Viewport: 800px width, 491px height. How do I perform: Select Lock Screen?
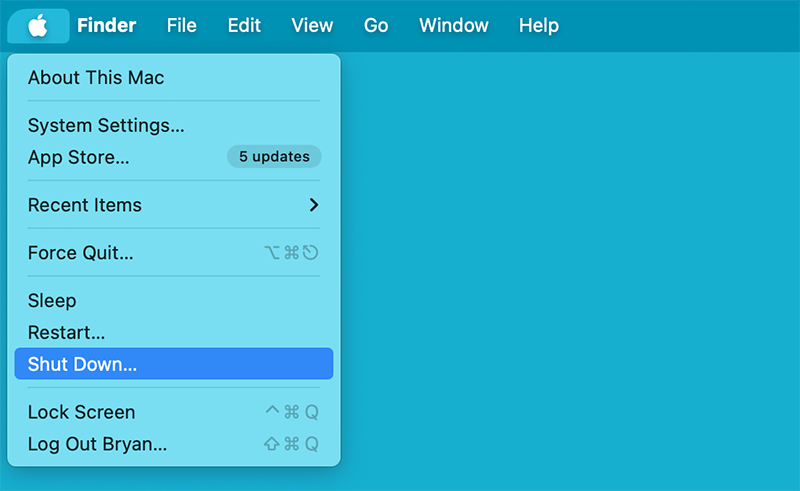coord(81,412)
